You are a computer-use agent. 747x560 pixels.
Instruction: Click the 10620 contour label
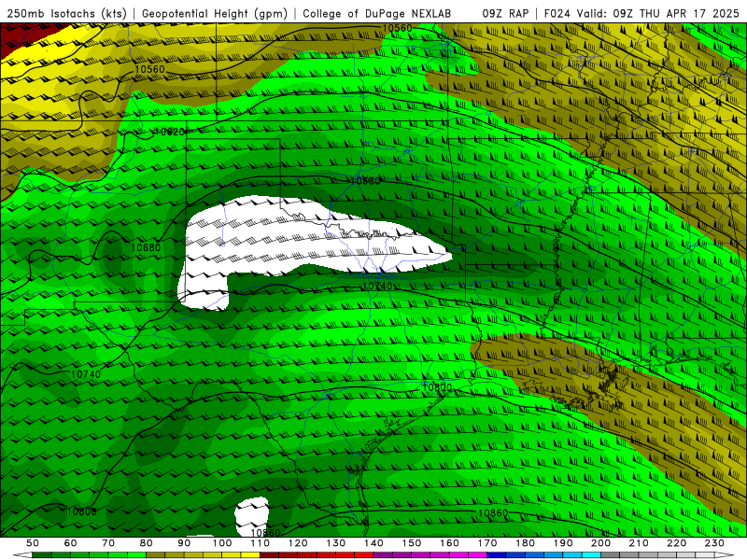(x=169, y=132)
